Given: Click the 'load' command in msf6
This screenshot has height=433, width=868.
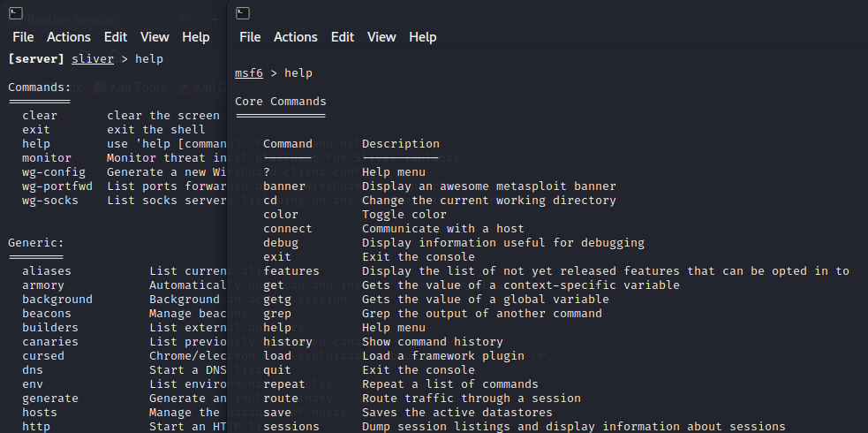Looking at the screenshot, I should point(277,356).
